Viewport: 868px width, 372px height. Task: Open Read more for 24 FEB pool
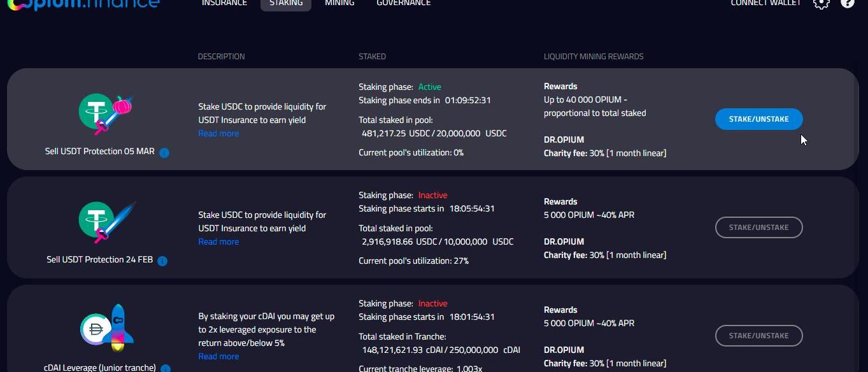click(x=218, y=241)
